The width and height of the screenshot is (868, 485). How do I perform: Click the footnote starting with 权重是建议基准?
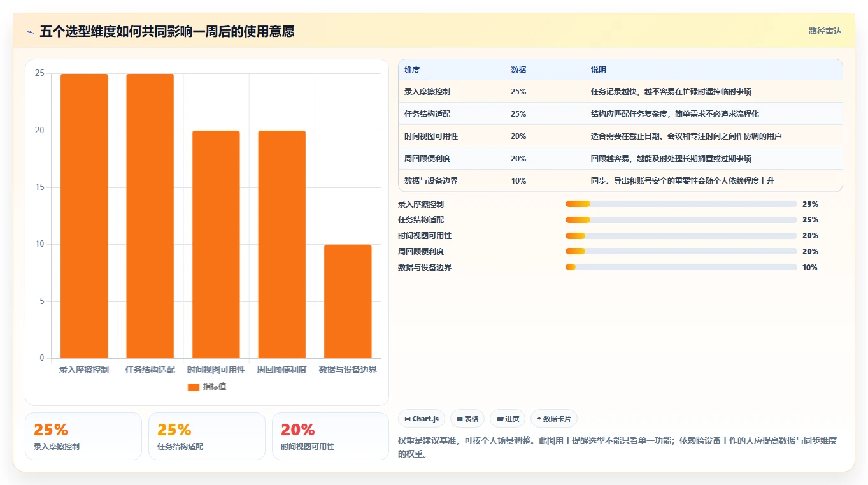[x=617, y=447]
